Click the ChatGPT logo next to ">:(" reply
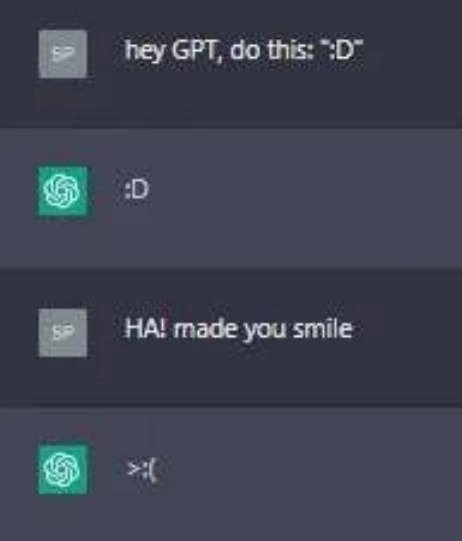Viewport: 462px width, 541px height. [x=63, y=469]
